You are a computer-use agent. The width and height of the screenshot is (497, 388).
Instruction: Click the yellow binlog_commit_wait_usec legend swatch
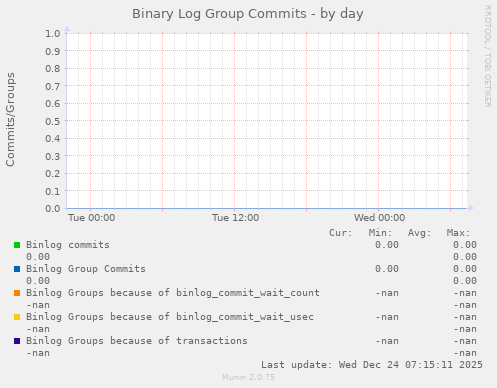point(17,317)
